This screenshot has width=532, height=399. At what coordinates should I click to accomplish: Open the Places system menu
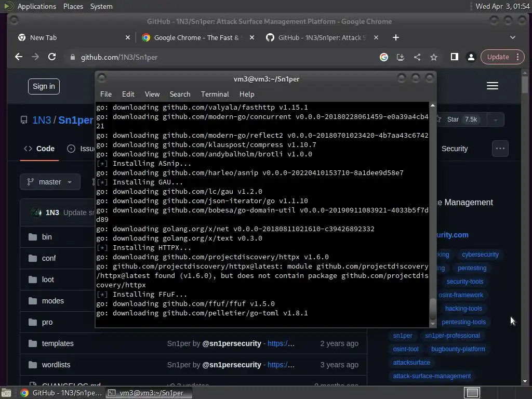tap(73, 6)
